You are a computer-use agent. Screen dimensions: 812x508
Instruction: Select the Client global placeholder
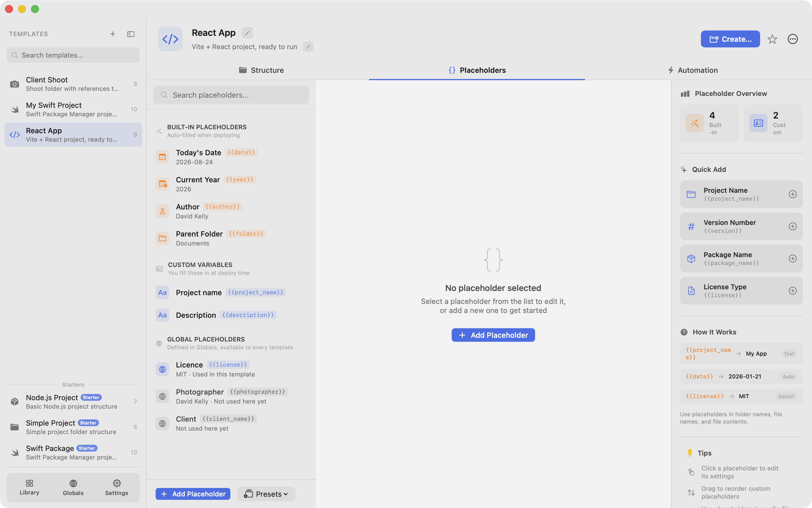231,423
